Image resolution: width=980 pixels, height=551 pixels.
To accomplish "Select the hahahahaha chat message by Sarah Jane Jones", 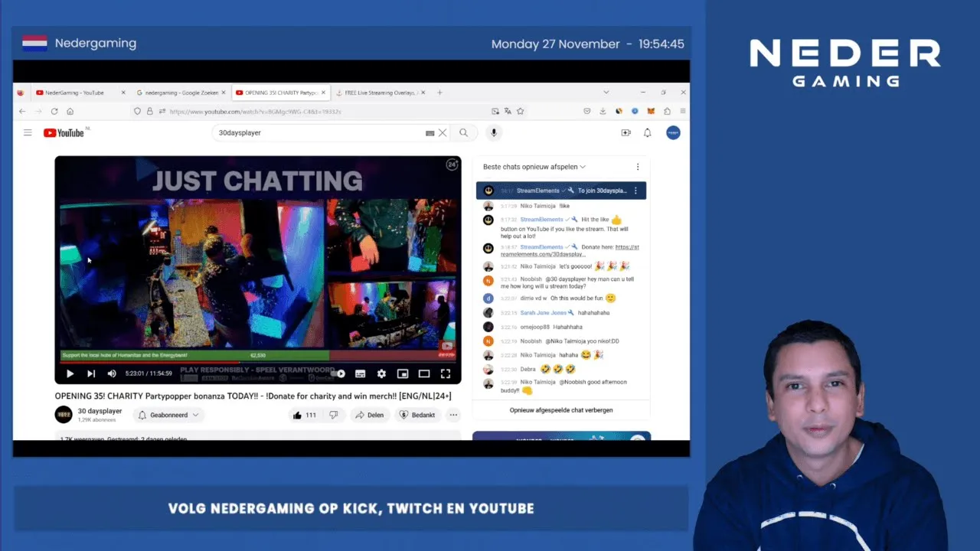I will tap(594, 313).
